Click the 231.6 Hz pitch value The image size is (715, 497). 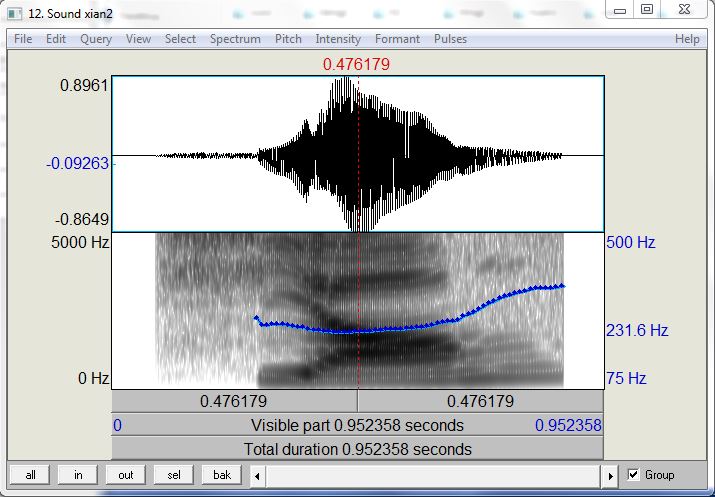point(637,330)
